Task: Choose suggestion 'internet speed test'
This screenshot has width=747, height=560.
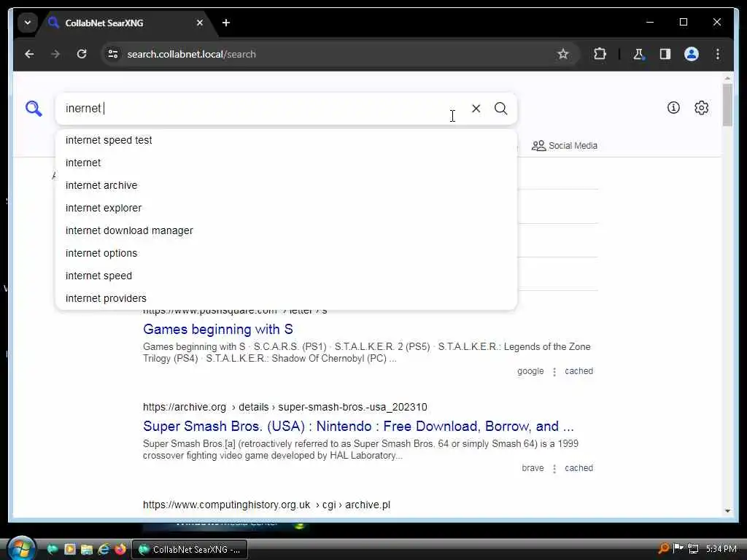Action: pyautogui.click(x=286, y=140)
